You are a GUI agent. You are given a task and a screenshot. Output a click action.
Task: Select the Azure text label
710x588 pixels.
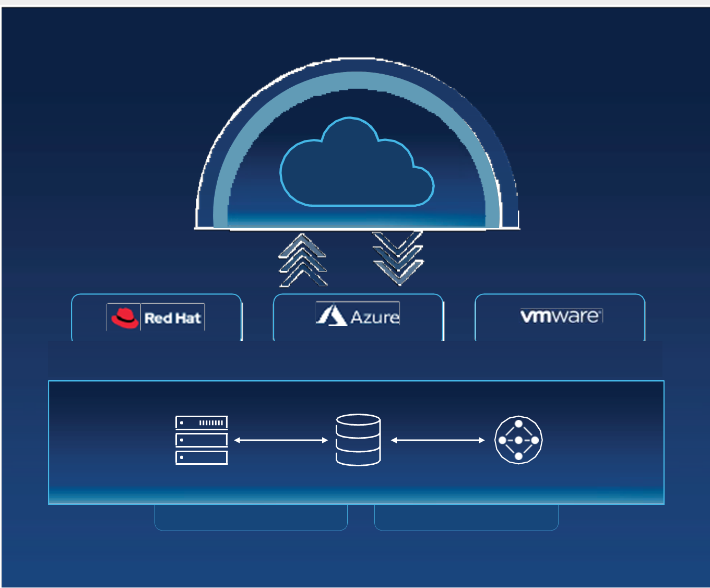(x=375, y=317)
